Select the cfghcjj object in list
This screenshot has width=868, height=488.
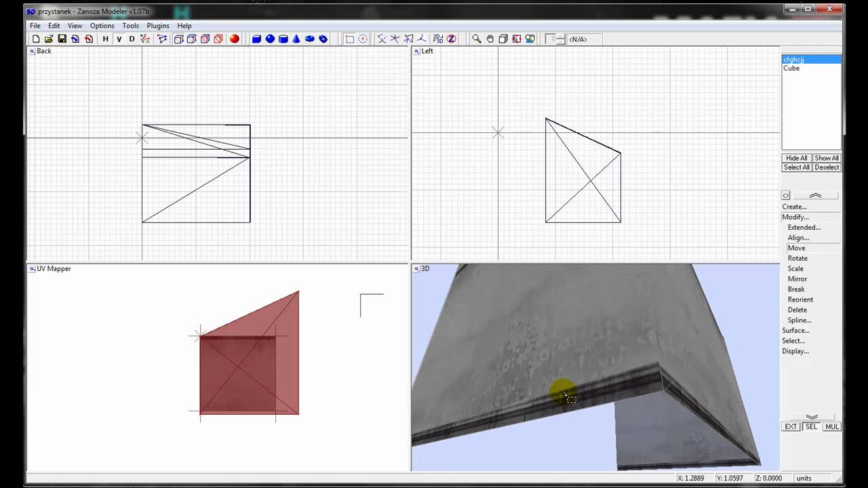pyautogui.click(x=811, y=60)
